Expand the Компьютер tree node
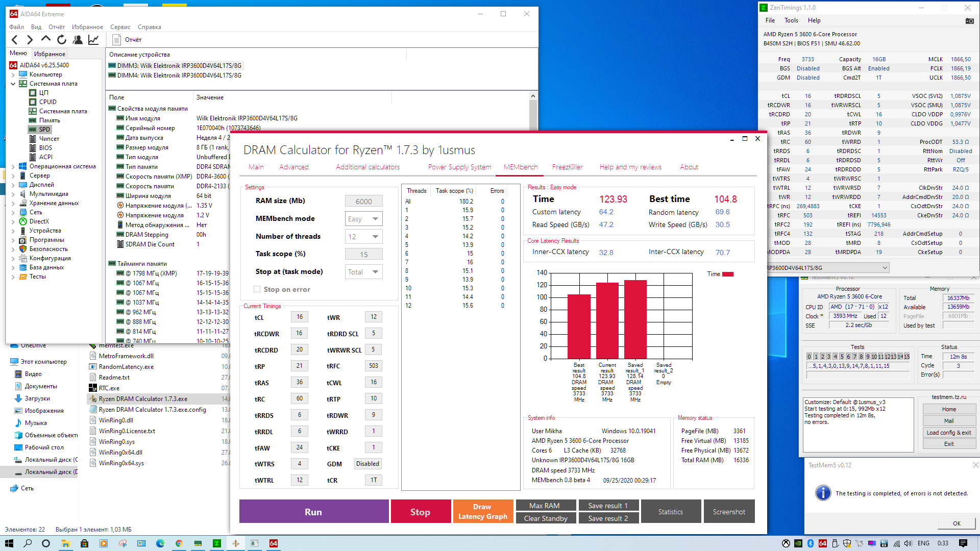 click(x=13, y=74)
